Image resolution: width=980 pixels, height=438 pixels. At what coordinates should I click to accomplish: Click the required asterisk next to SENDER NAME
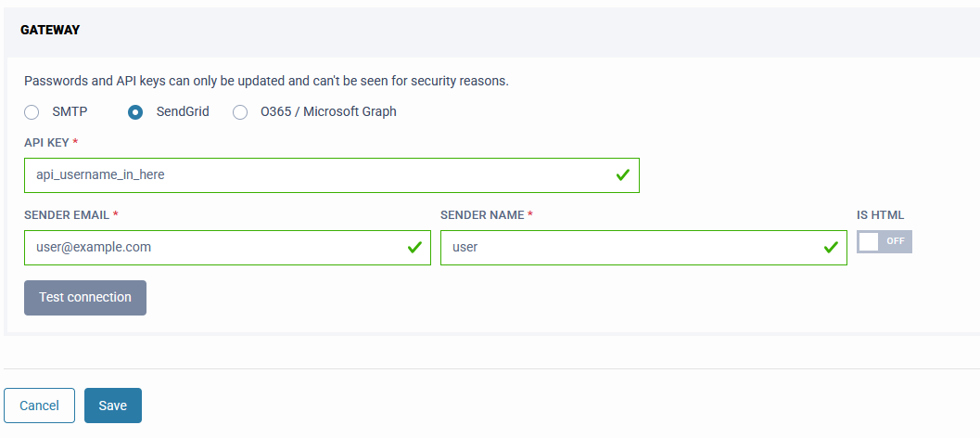530,215
